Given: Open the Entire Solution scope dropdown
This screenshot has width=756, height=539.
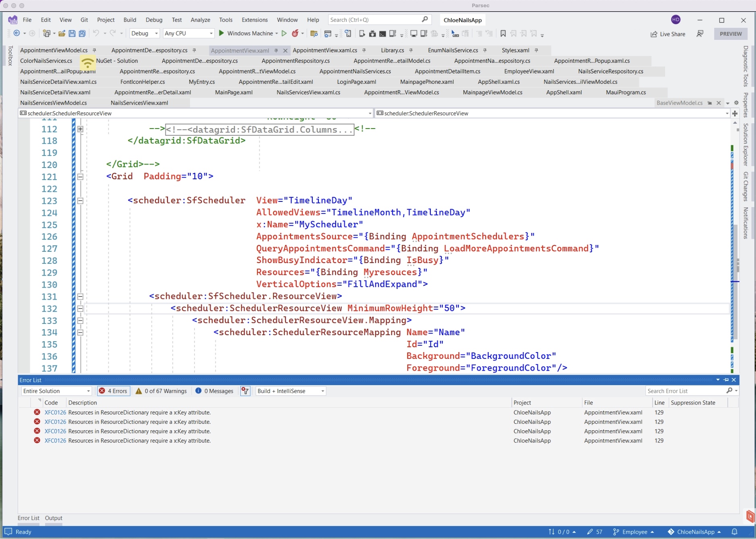Looking at the screenshot, I should (56, 391).
